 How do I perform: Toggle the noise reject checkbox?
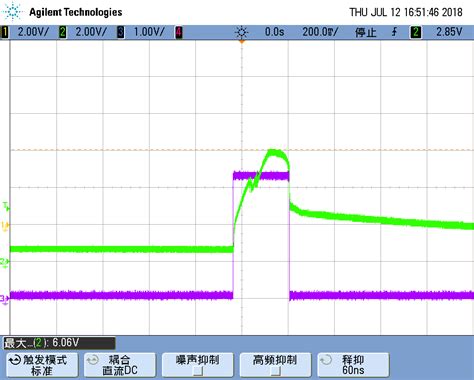point(198,371)
